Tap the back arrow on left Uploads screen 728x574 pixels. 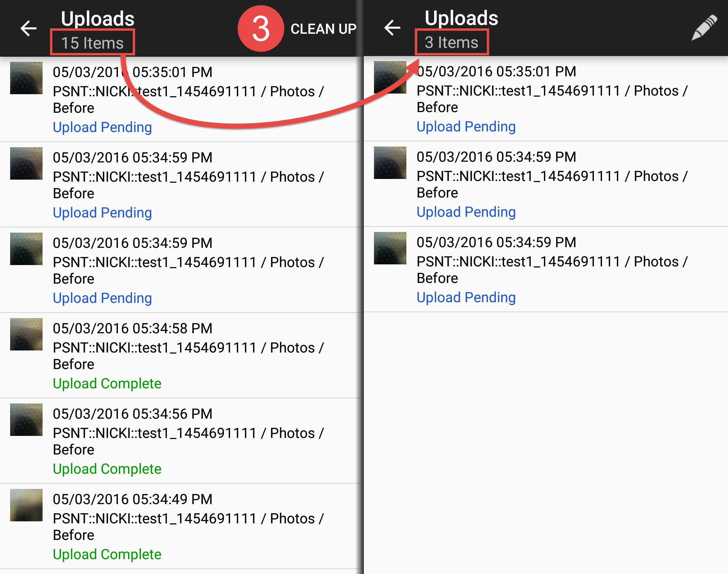28,28
